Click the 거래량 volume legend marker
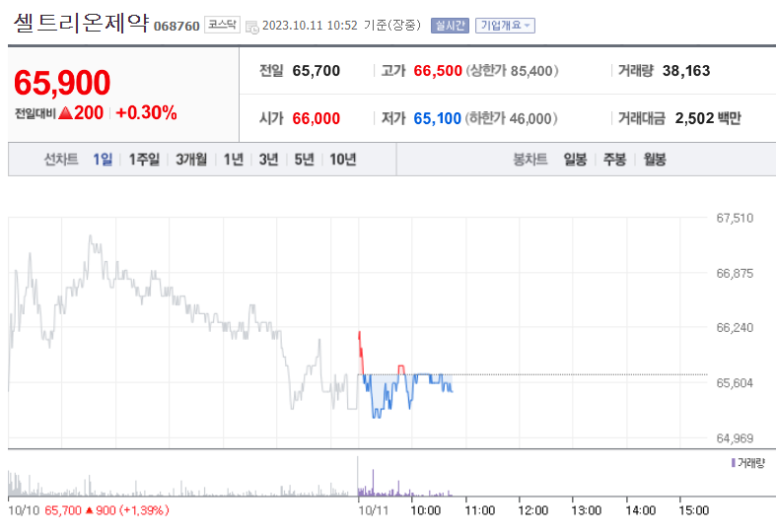 (734, 463)
